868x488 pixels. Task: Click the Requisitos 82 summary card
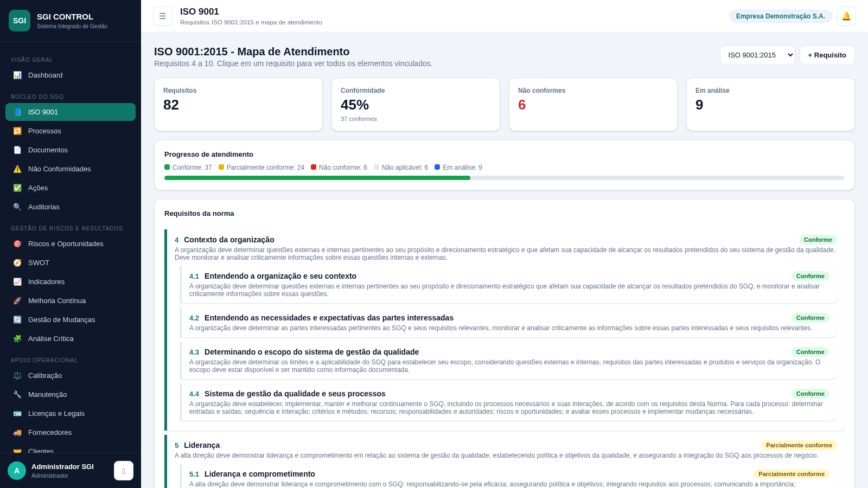238,105
